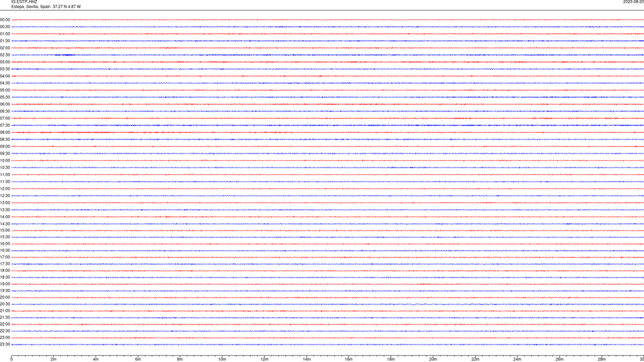This screenshot has height=362, width=644.
Task: Select the 20:00 time label
Action: point(5,298)
